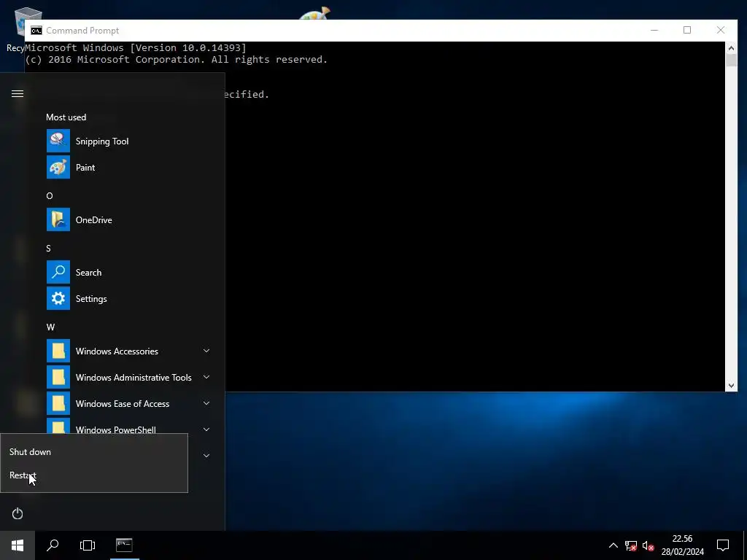Open the Action Center notification icon
This screenshot has height=560, width=747.
723,545
